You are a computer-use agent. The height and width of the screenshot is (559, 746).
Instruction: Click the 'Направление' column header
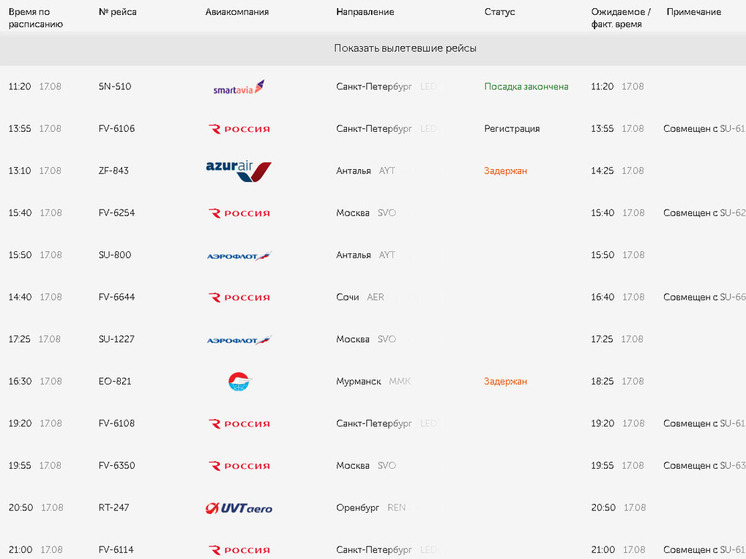point(365,12)
